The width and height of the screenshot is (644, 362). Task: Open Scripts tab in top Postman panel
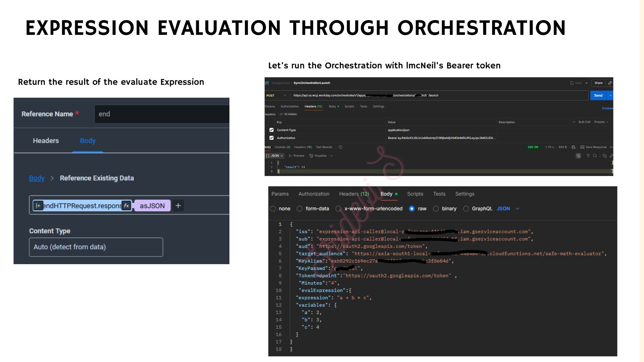(x=349, y=106)
